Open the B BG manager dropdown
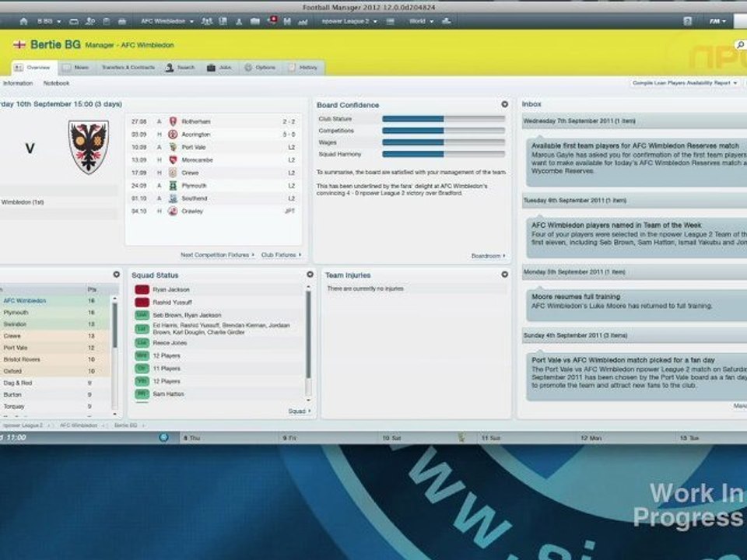Screen dimensions: 747x560 [48, 22]
